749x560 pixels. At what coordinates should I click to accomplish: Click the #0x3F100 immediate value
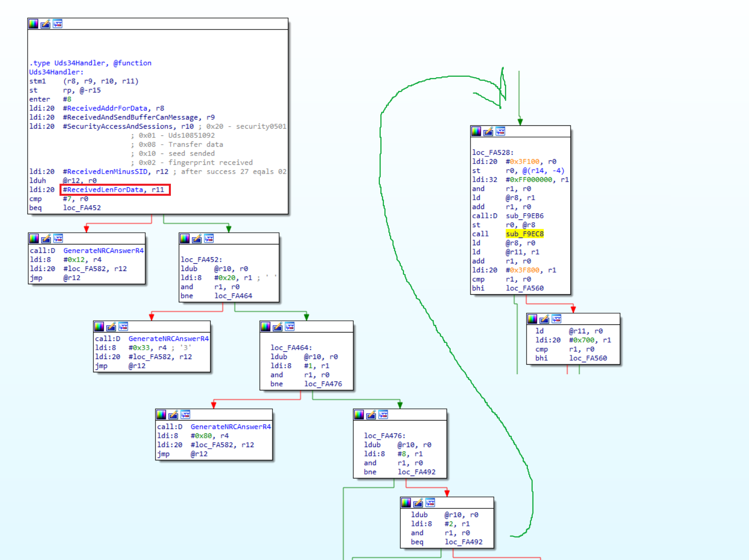coord(523,162)
